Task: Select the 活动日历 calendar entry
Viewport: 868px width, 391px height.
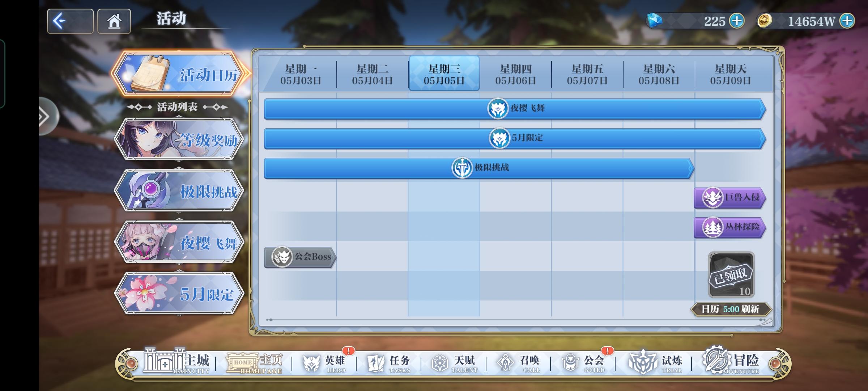Action: (x=180, y=74)
